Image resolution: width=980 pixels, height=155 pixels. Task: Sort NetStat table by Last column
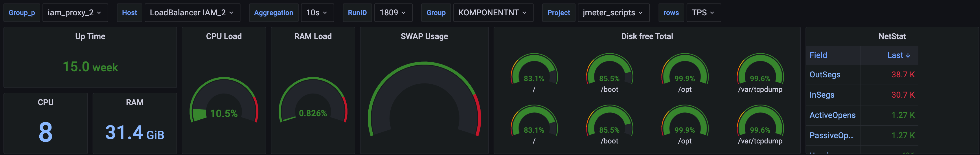tap(899, 55)
